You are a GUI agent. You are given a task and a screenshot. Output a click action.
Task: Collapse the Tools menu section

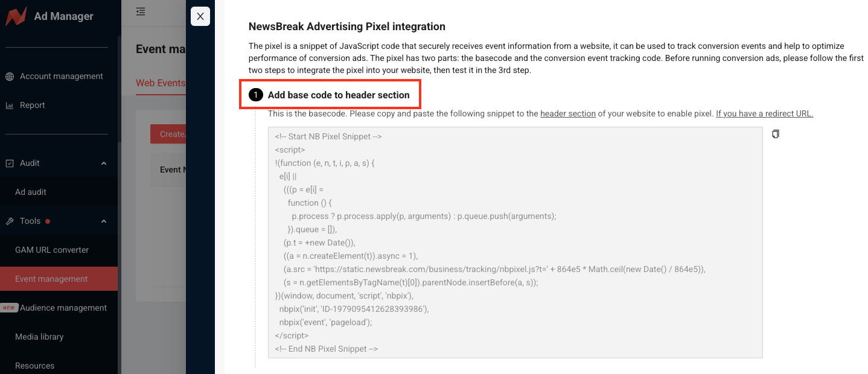click(104, 221)
